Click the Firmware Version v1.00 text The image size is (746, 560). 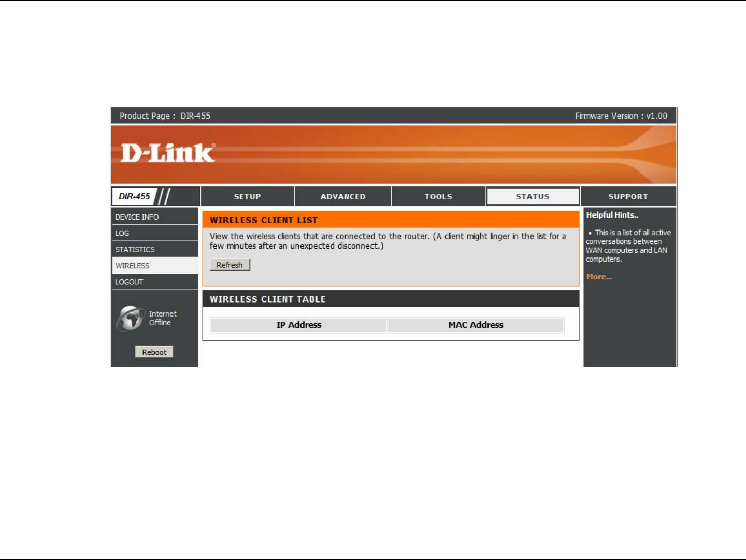click(621, 116)
